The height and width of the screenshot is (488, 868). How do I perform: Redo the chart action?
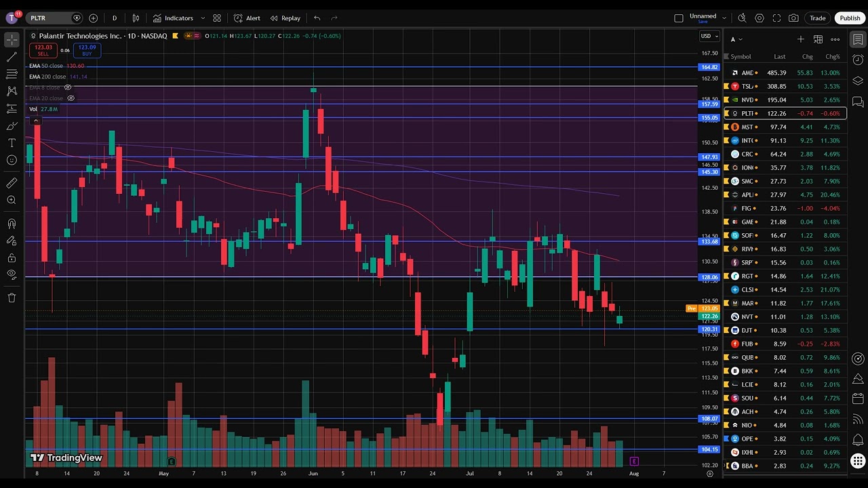(x=334, y=18)
